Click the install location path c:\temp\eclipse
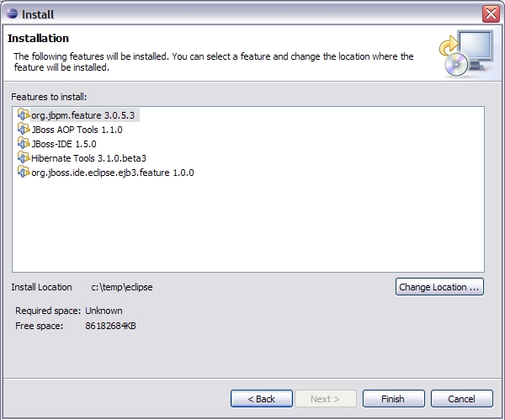Screen dimensions: 505x420 tap(122, 287)
